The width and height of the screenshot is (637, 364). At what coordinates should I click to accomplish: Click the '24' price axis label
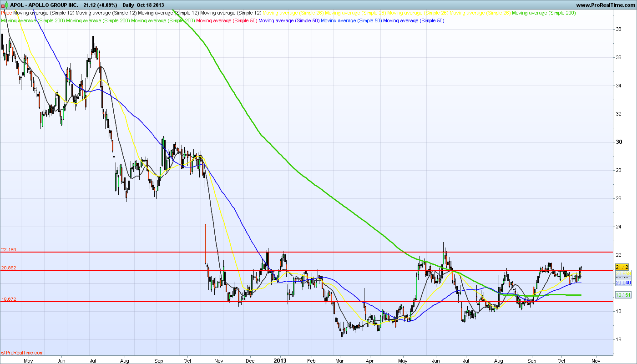(618, 227)
